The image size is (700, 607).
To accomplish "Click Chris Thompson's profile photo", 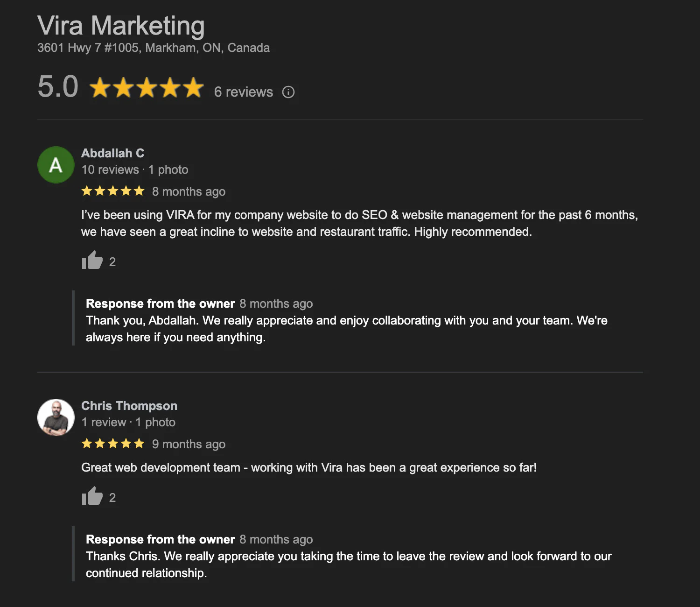I will [x=56, y=417].
